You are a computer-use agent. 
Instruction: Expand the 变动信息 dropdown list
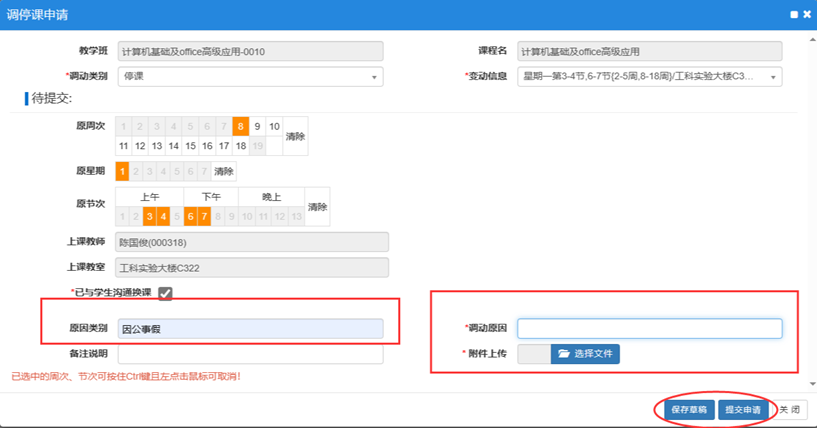[x=649, y=78]
